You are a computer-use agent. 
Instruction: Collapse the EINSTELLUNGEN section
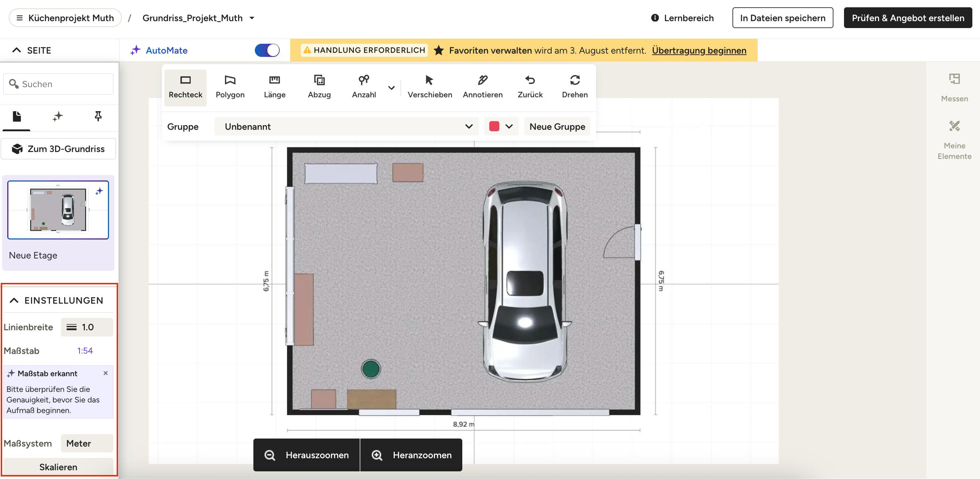(x=14, y=301)
